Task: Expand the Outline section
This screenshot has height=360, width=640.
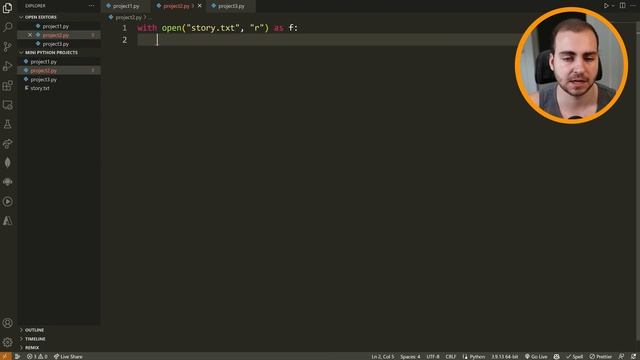Action: coord(34,330)
